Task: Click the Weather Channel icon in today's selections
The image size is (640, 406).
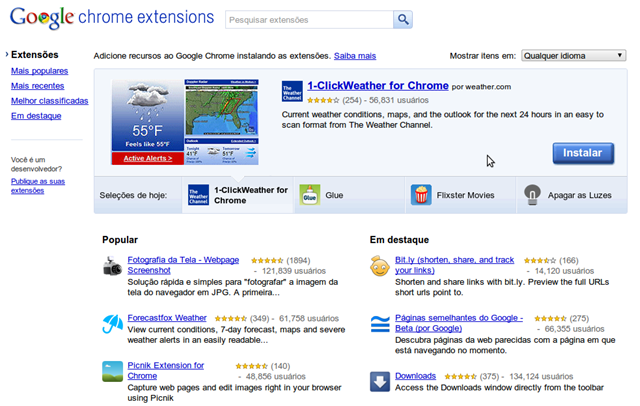Action: pos(198,195)
